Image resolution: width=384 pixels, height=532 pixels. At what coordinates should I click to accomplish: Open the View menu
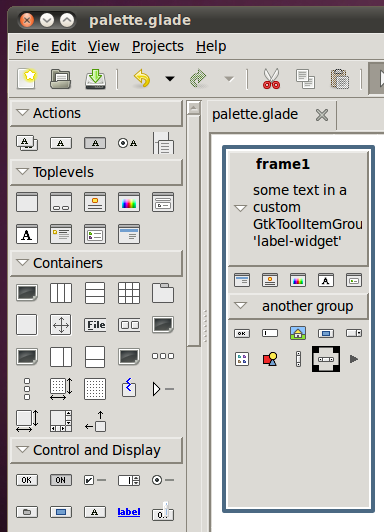click(x=103, y=46)
